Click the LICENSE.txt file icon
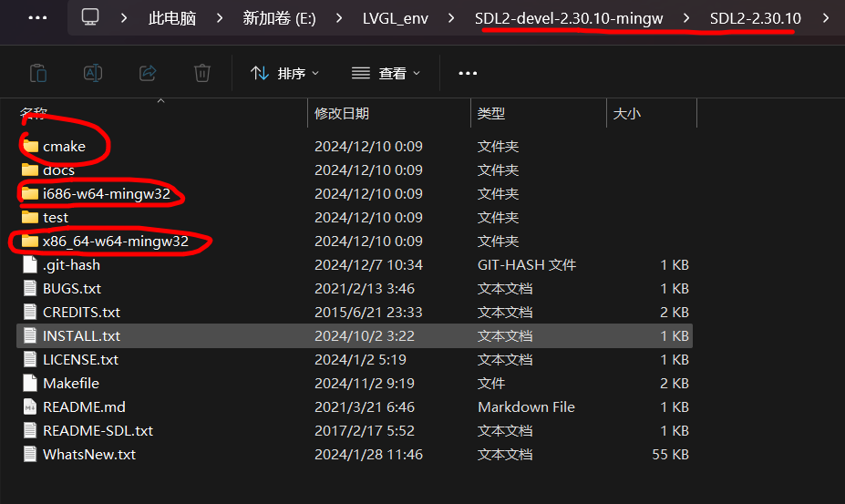 [30, 359]
